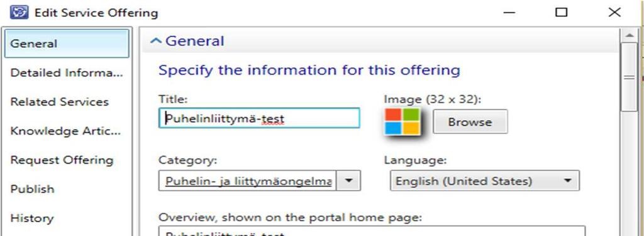Screen dimensions: 644x236
Task: Click the Overview text field
Action: (372, 231)
